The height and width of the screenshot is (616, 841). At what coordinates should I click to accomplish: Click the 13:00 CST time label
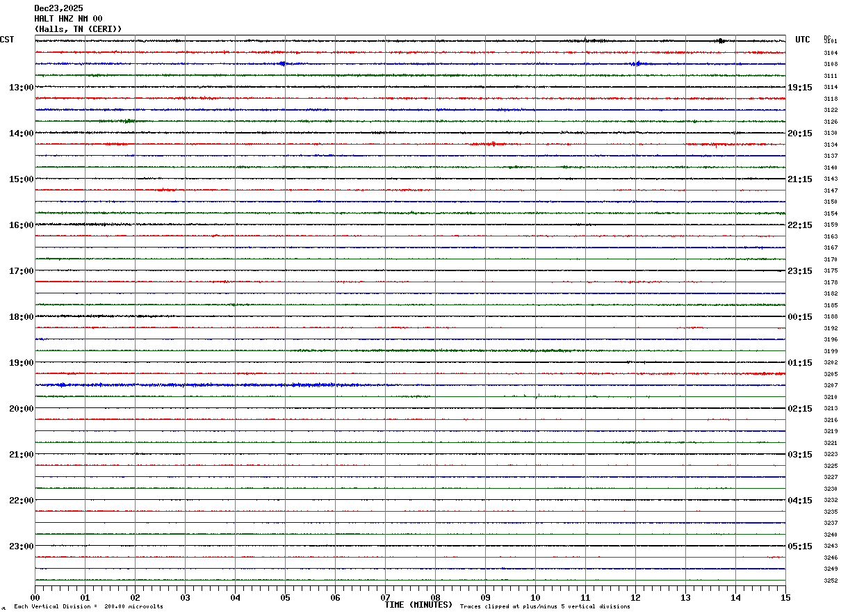[x=21, y=88]
